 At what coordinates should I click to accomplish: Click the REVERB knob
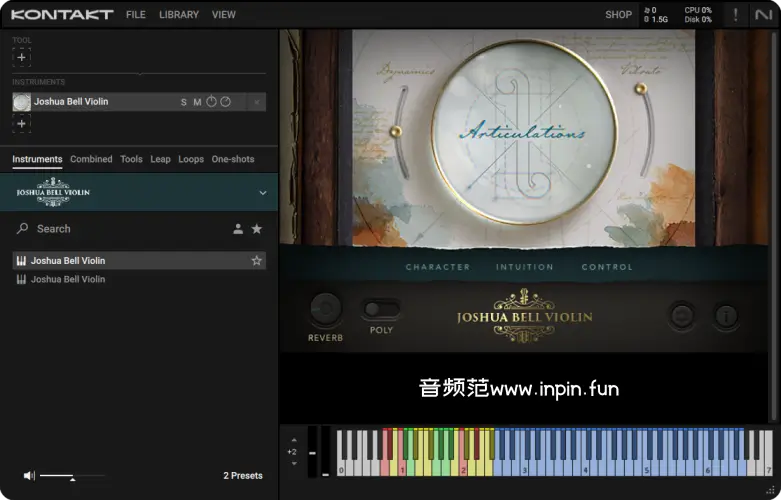click(326, 309)
